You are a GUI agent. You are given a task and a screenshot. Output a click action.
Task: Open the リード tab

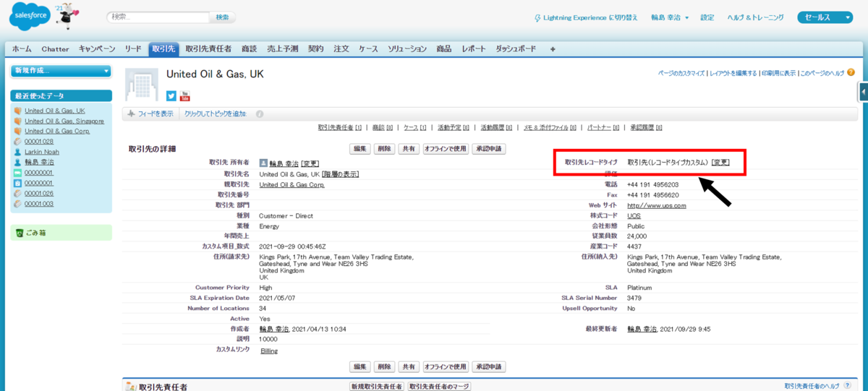pos(133,49)
